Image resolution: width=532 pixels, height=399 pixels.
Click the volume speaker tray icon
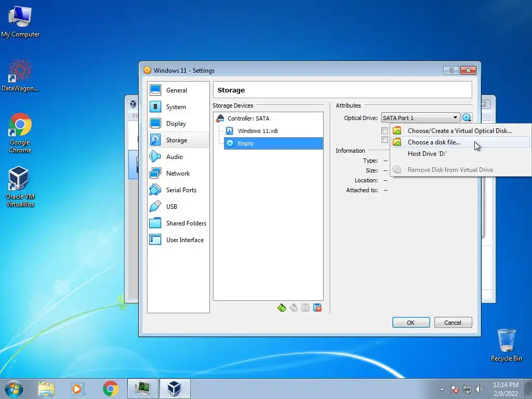point(480,389)
